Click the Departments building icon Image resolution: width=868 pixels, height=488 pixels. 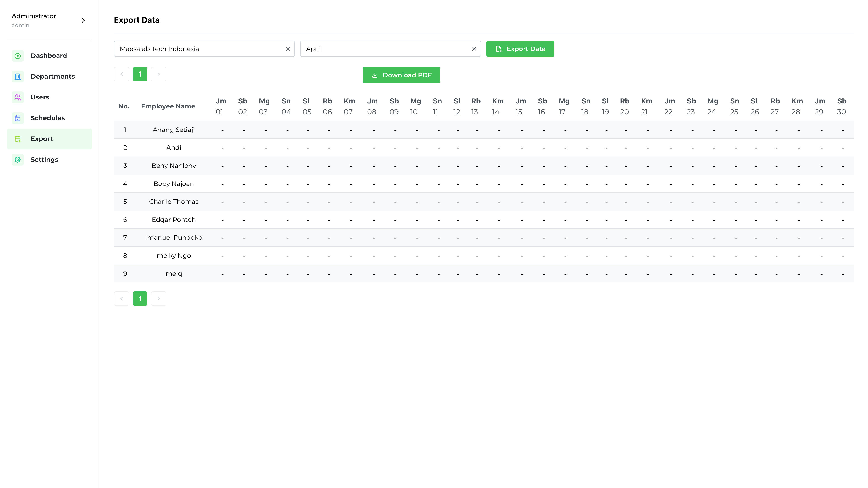(x=18, y=76)
